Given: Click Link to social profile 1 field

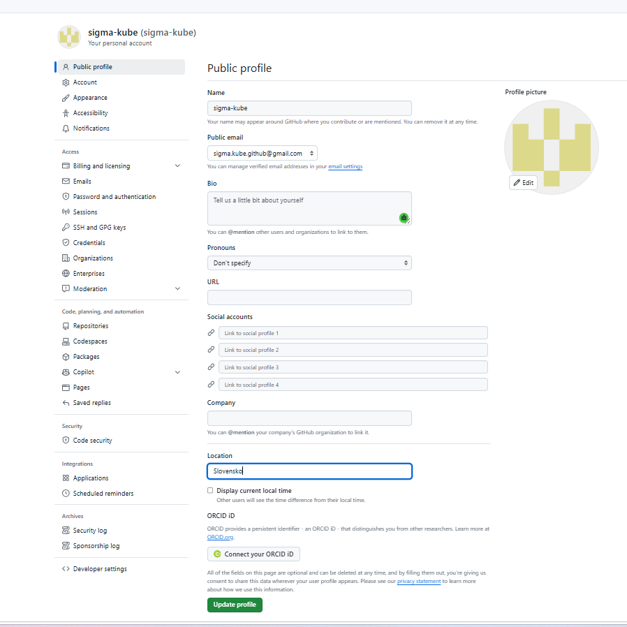Looking at the screenshot, I should click(353, 333).
